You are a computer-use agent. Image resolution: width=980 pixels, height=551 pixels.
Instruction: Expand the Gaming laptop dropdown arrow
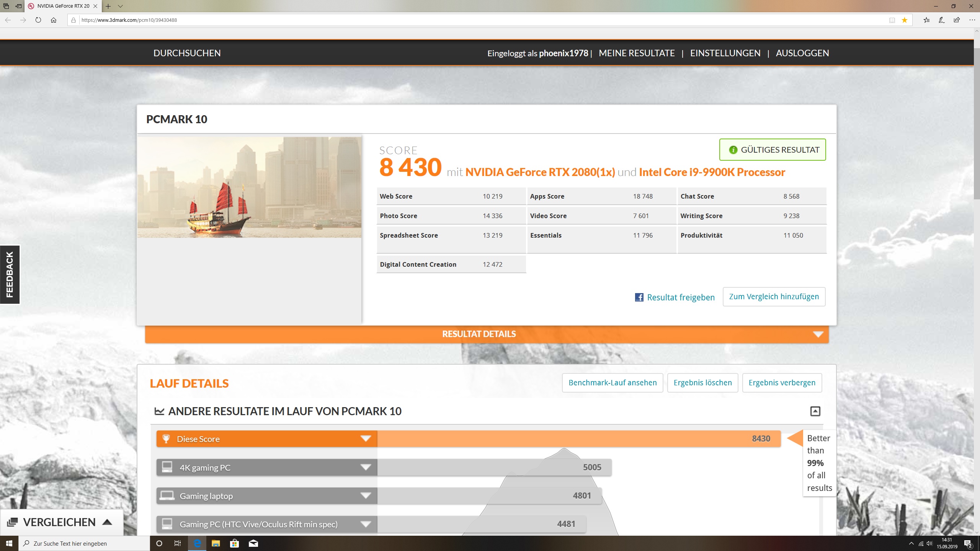coord(366,496)
